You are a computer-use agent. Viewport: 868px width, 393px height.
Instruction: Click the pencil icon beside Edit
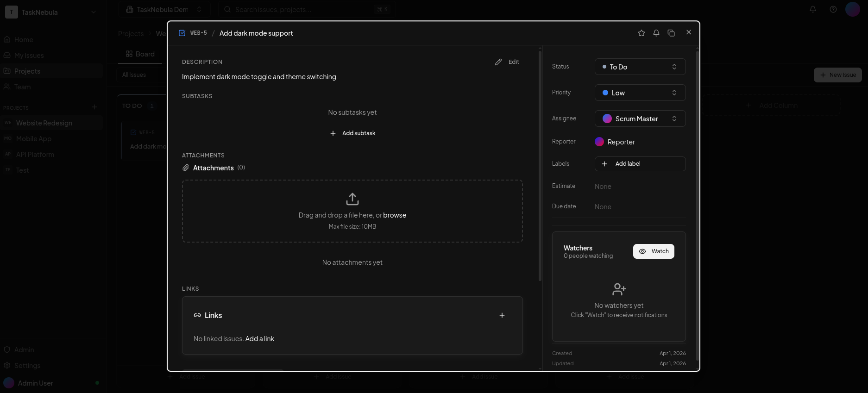coord(498,62)
